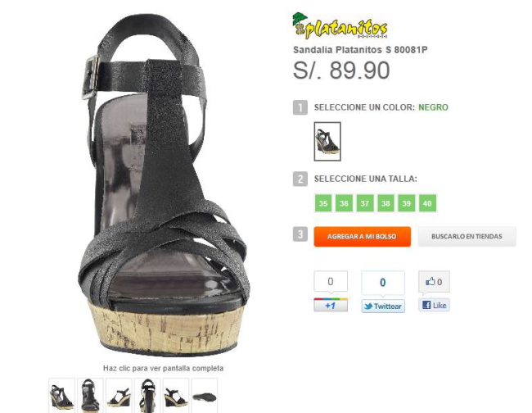Pick size 38
The height and width of the screenshot is (413, 532).
pyautogui.click(x=385, y=203)
